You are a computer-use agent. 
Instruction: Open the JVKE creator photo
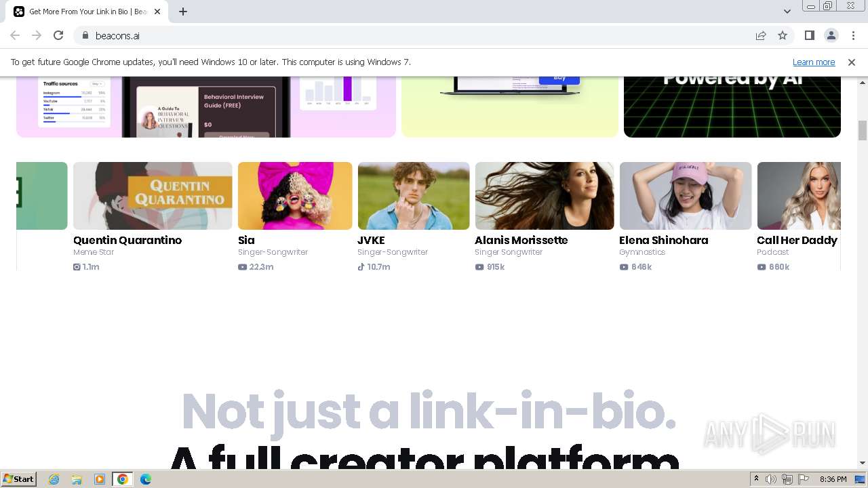coord(414,196)
